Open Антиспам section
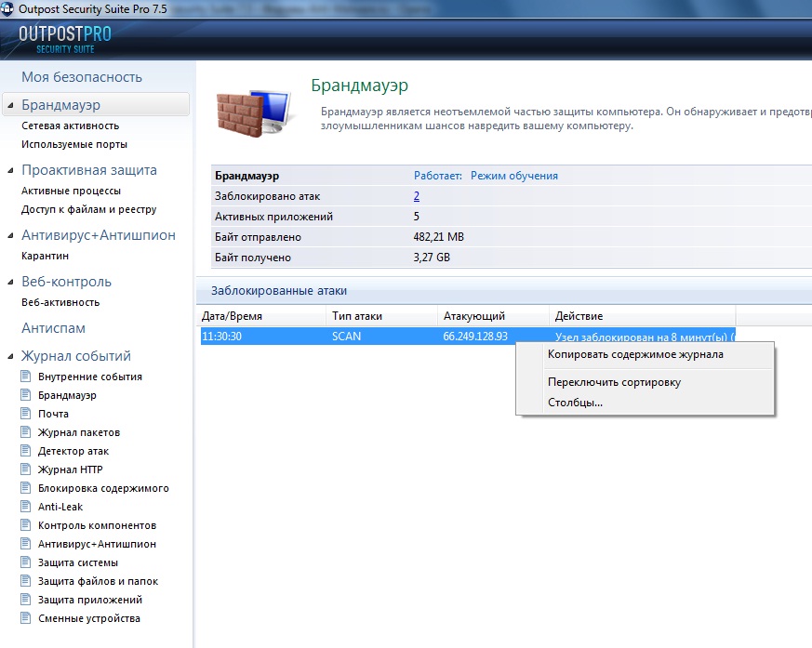 point(53,329)
